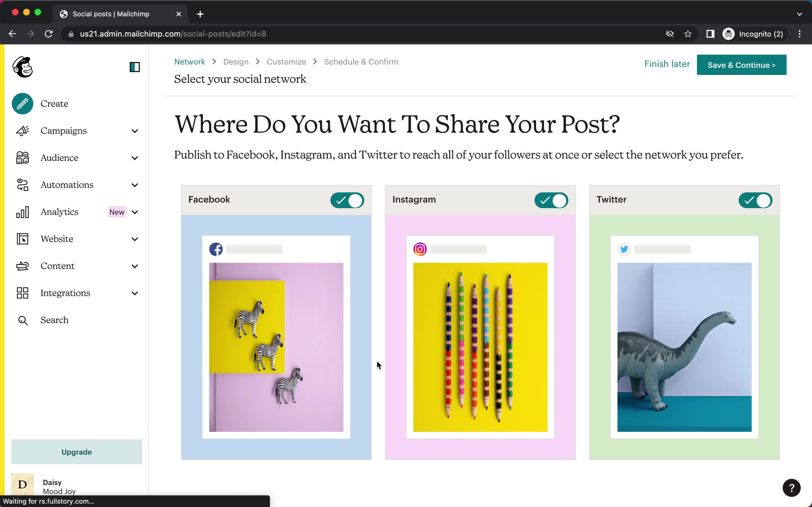Image resolution: width=812 pixels, height=507 pixels.
Task: Disable the Instagram network toggle
Action: pyautogui.click(x=551, y=200)
